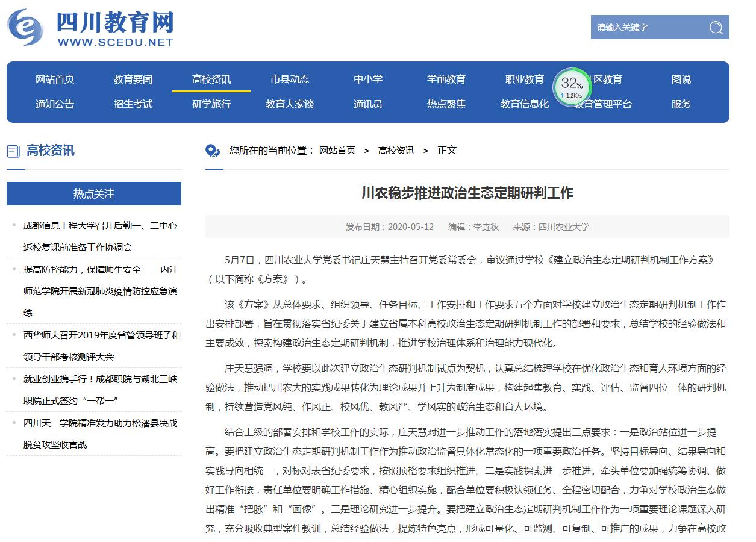Open article 就业创业携手行 成都职院

tap(100, 390)
